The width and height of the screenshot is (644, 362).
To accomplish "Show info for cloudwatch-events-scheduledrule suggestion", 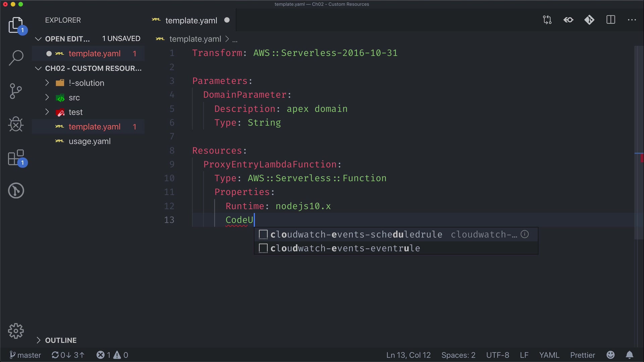I will [x=525, y=234].
